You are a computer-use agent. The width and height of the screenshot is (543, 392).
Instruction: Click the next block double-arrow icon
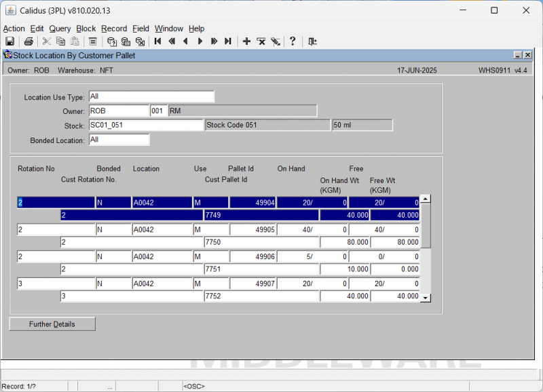214,41
